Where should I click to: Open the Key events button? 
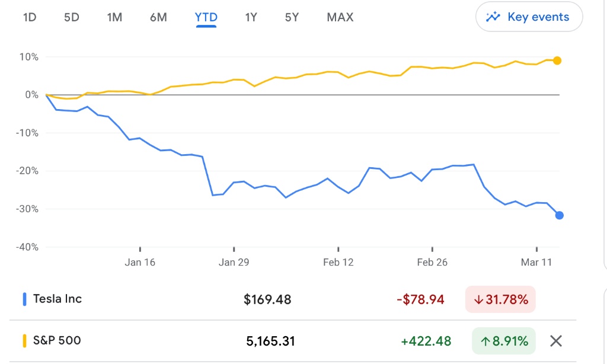point(529,17)
